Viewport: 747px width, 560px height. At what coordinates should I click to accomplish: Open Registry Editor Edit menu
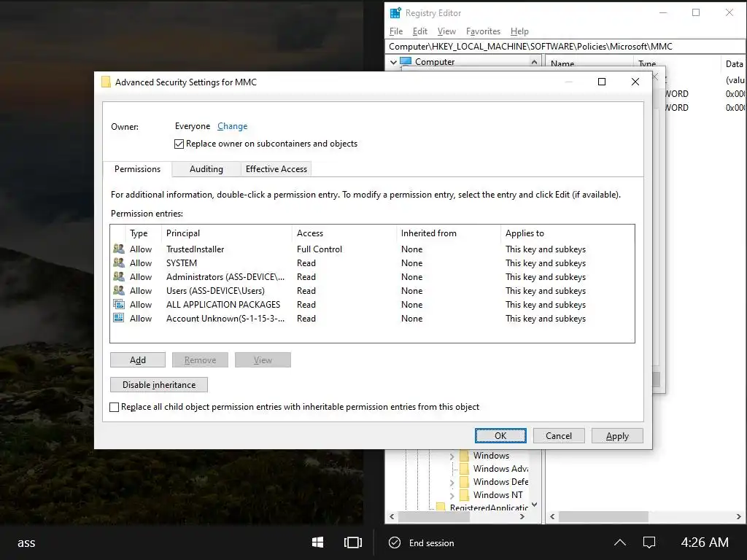coord(419,31)
